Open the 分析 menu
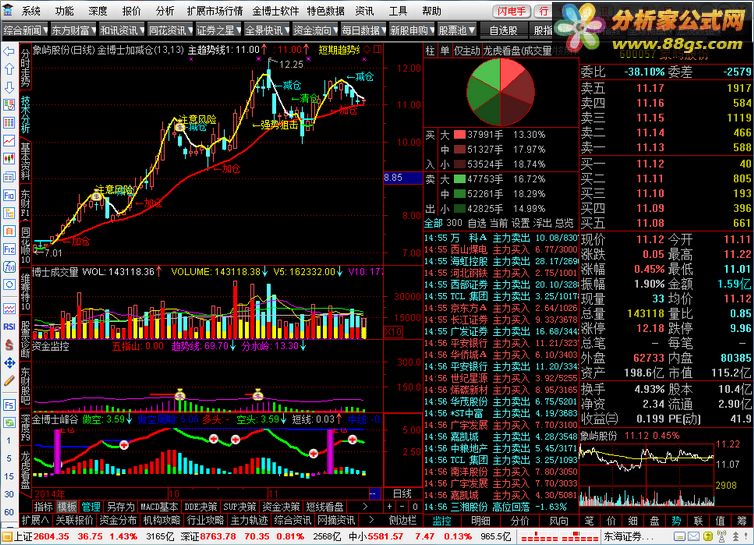 click(x=165, y=11)
